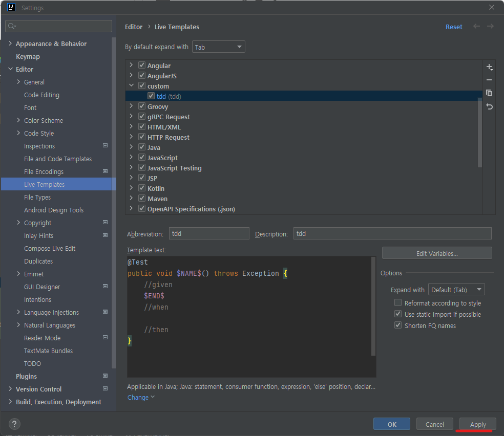Restore deleted defaults with revert icon
Screen dimensions: 504x436
coord(489,106)
